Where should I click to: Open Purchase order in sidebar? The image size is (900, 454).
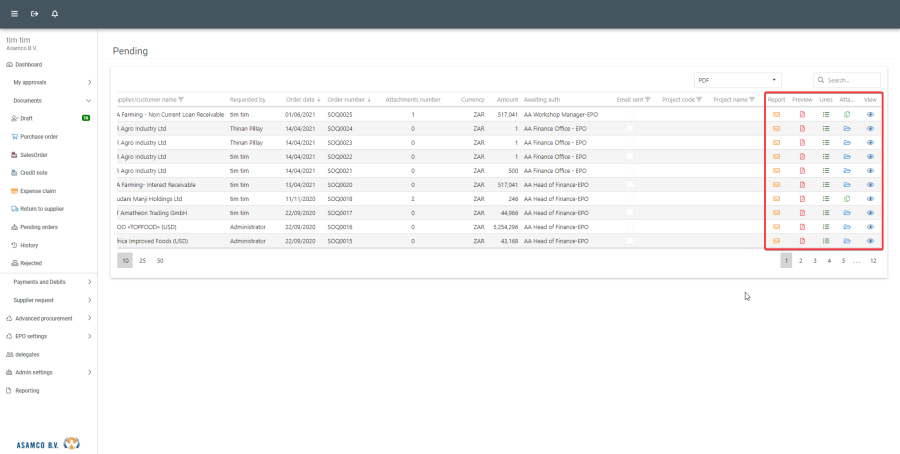point(38,136)
